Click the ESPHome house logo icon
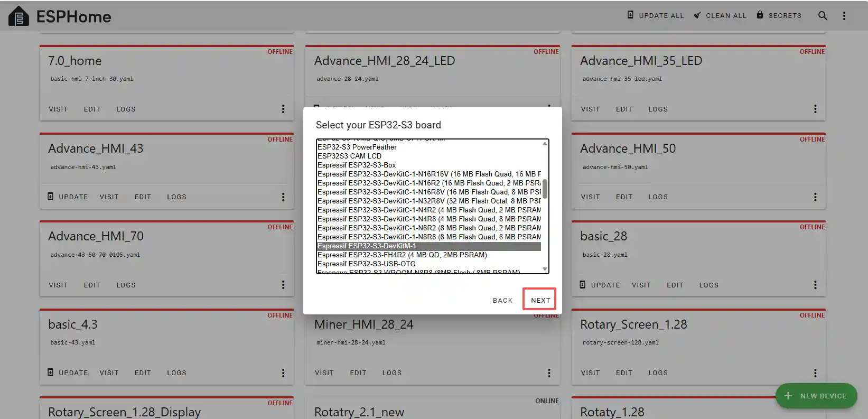 [x=18, y=16]
